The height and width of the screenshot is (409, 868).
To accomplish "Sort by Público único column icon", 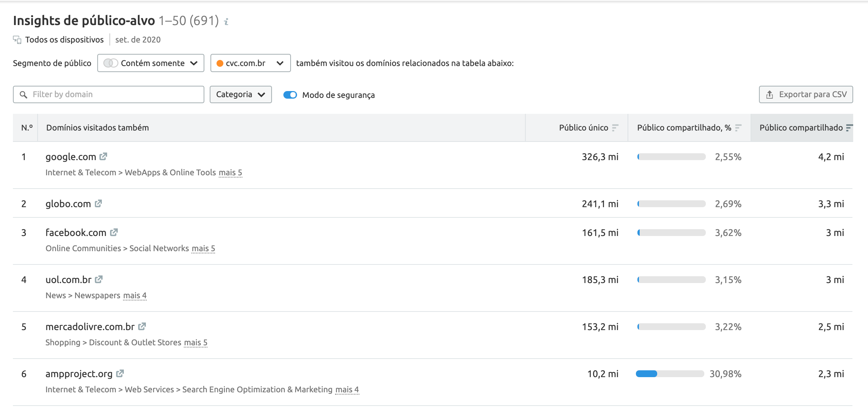I will (615, 128).
